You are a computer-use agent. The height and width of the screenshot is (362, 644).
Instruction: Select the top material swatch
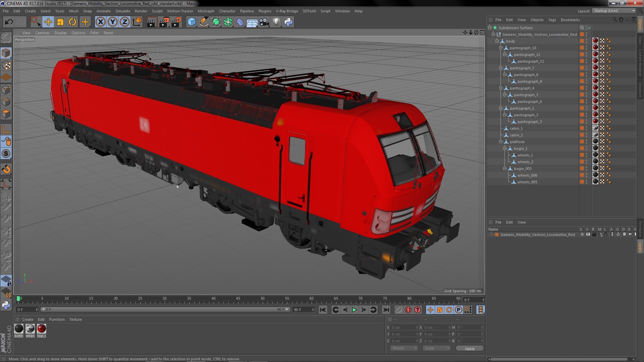[x=42, y=329]
